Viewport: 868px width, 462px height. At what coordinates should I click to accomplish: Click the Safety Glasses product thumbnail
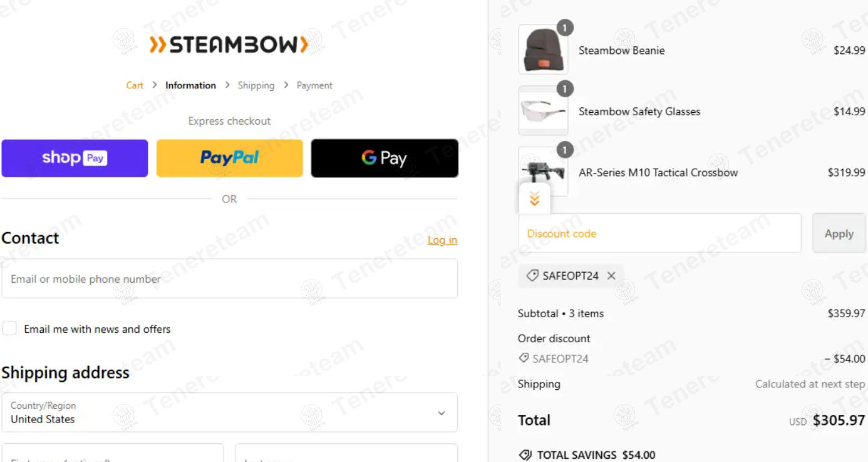tap(543, 111)
